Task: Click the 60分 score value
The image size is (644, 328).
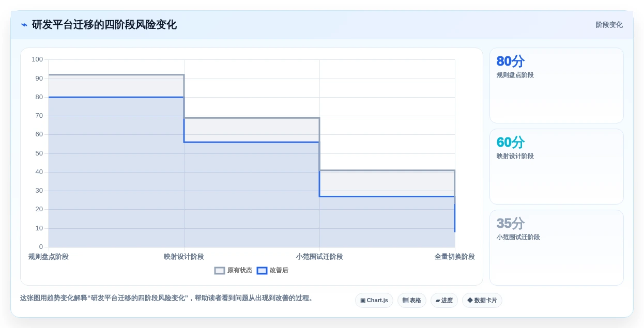Action: click(511, 142)
